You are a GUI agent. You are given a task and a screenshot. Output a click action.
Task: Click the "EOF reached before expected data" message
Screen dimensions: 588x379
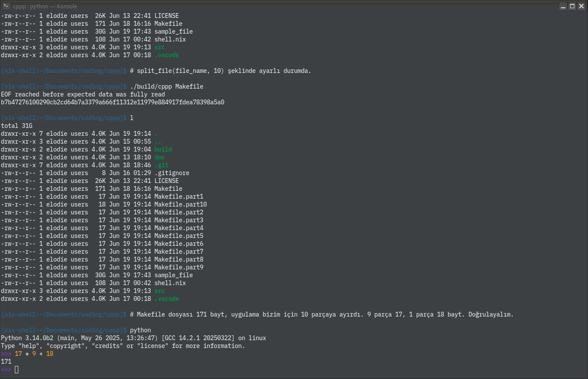(83, 94)
